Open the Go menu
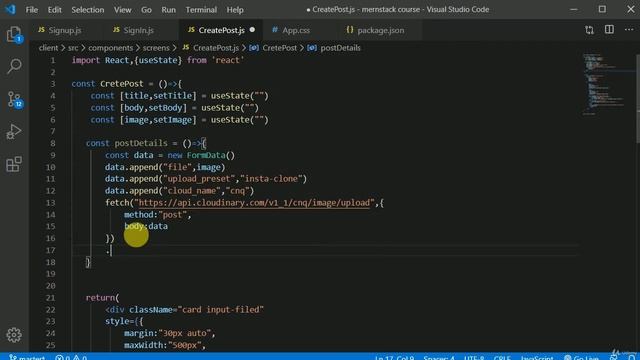 pyautogui.click(x=146, y=9)
